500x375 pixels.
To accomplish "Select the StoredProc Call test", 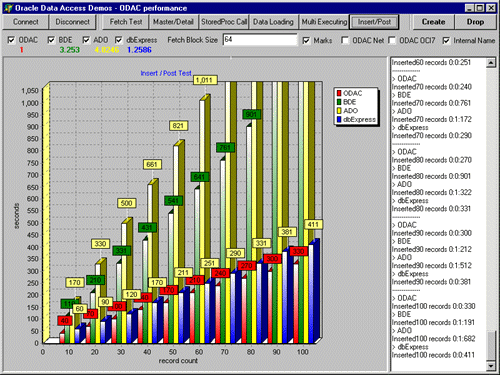I will [224, 22].
